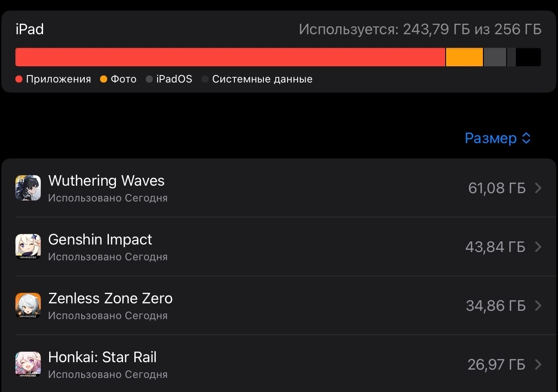The height and width of the screenshot is (392, 558).
Task: Open the Размер sort dropdown
Action: click(498, 138)
